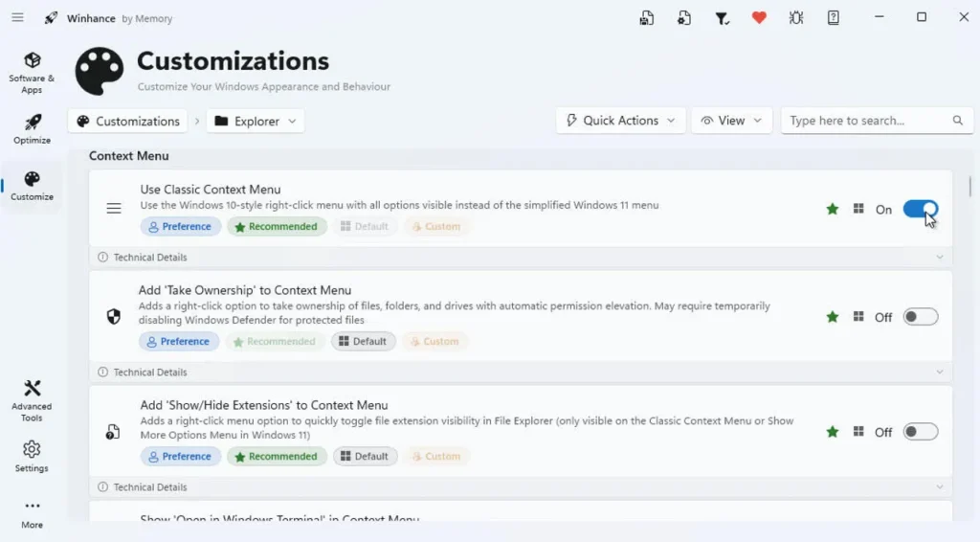Image resolution: width=980 pixels, height=542 pixels.
Task: Open the hamburger navigation menu
Action: (x=17, y=18)
